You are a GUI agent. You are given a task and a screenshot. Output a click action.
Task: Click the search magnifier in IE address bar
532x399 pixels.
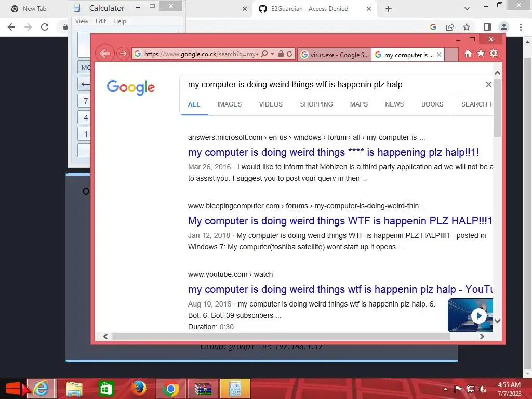(264, 54)
